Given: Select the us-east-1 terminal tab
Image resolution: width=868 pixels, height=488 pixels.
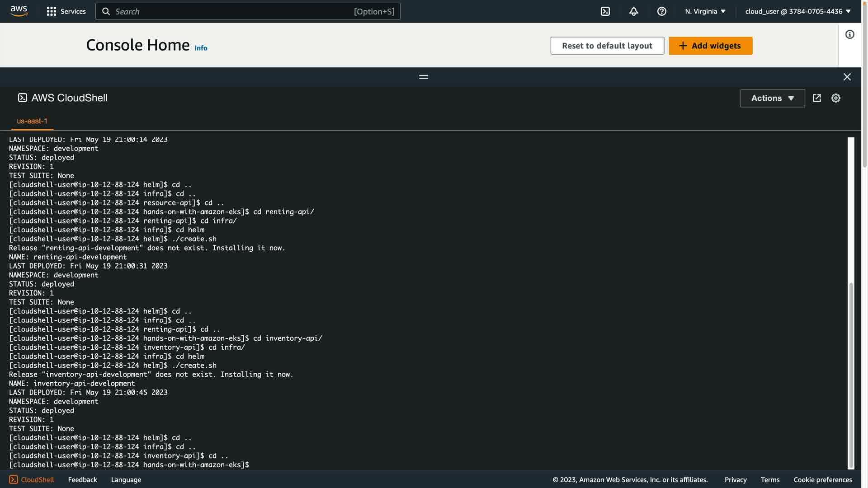Looking at the screenshot, I should [x=32, y=121].
